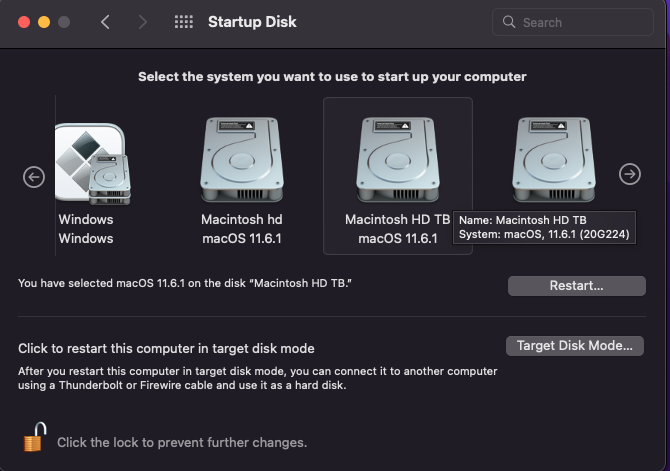Screen dimensions: 670x471
Task: Minimize the Startup Disk window
Action: 42,22
